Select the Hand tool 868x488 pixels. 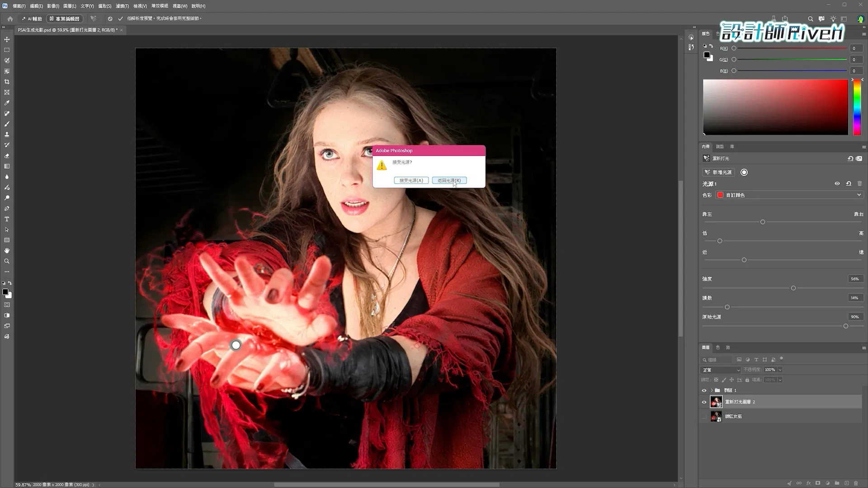(7, 251)
